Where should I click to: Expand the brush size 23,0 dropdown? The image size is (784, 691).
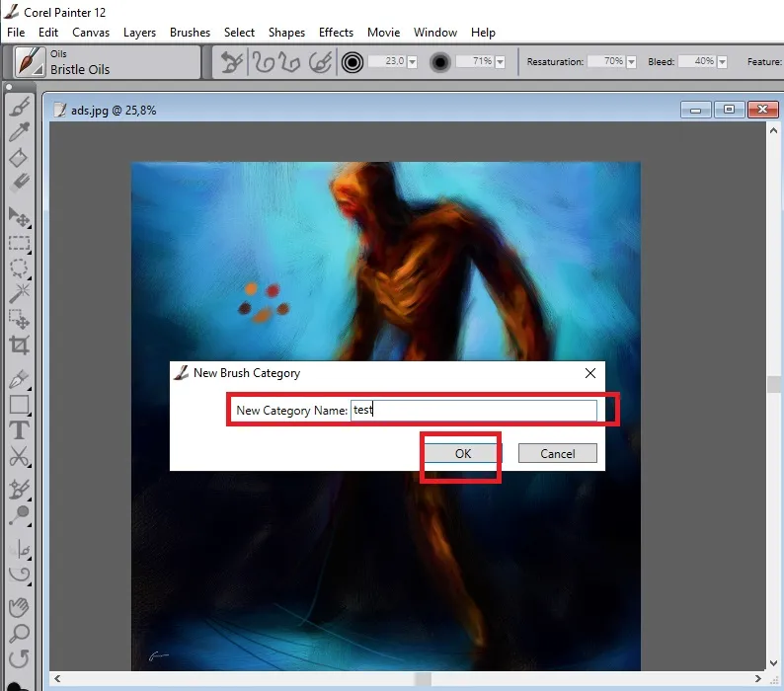coord(412,62)
